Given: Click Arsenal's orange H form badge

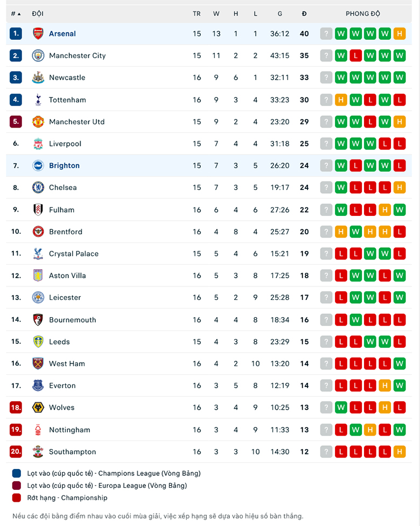Looking at the screenshot, I should [x=399, y=33].
